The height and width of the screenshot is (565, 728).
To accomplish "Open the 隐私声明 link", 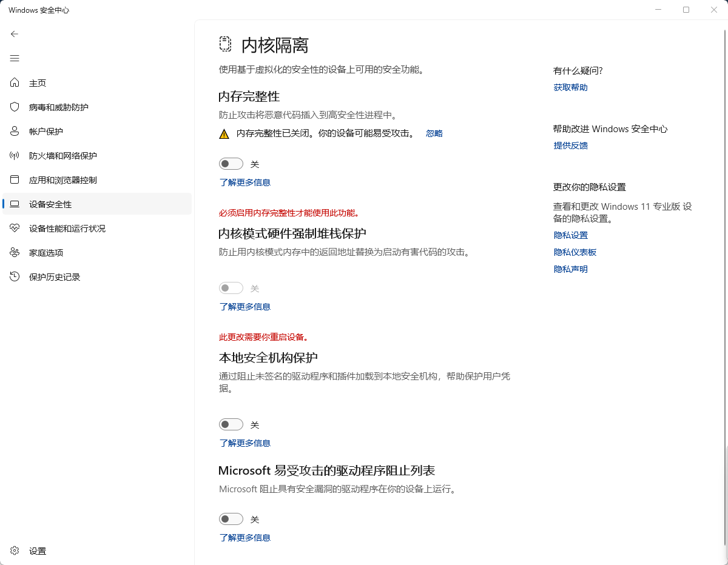I will pyautogui.click(x=571, y=269).
